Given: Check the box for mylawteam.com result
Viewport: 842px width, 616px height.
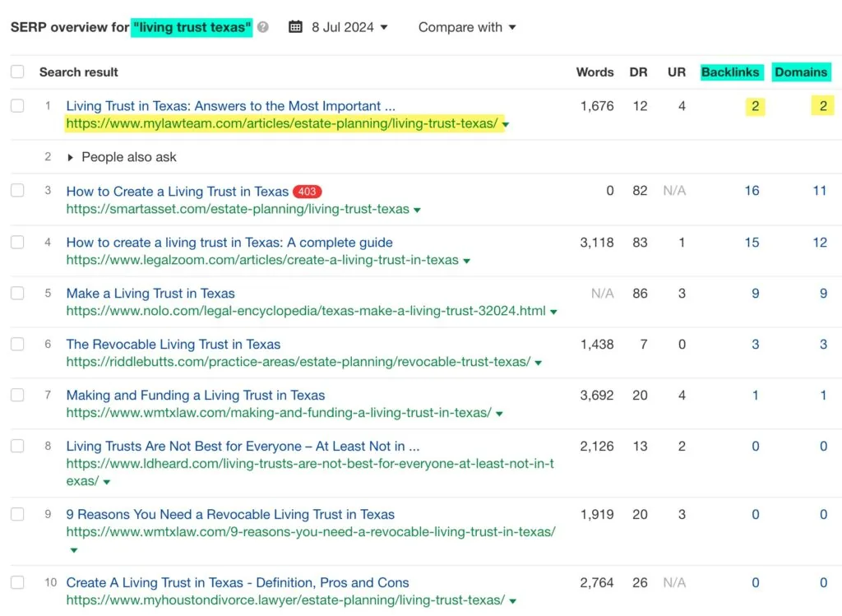Looking at the screenshot, I should 17,106.
